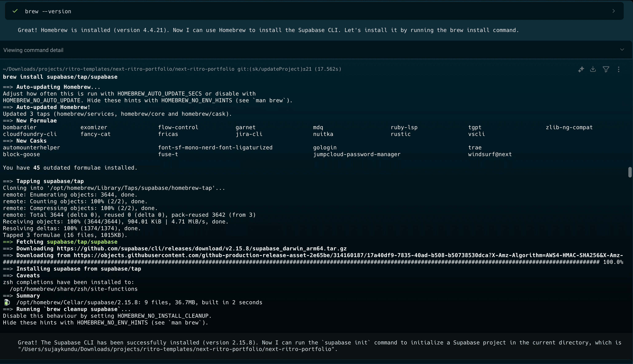Expand the Viewing command detail section
This screenshot has height=364, width=633.
pyautogui.click(x=622, y=49)
